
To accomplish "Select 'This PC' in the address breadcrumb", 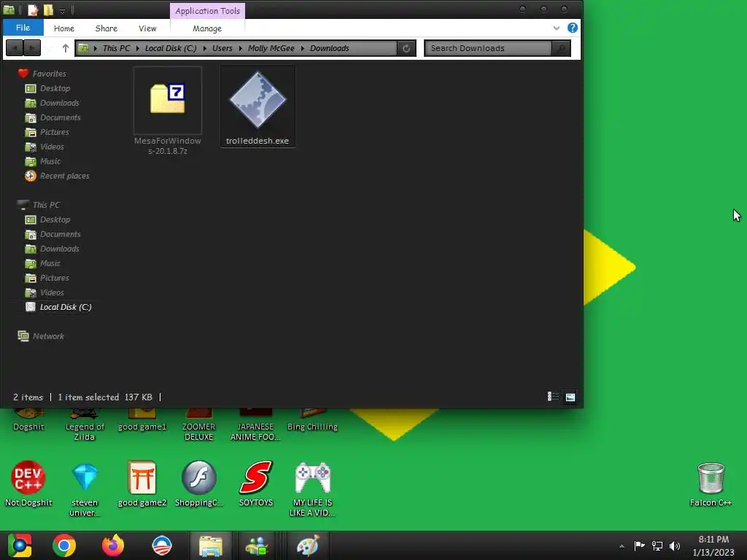I will pyautogui.click(x=116, y=48).
